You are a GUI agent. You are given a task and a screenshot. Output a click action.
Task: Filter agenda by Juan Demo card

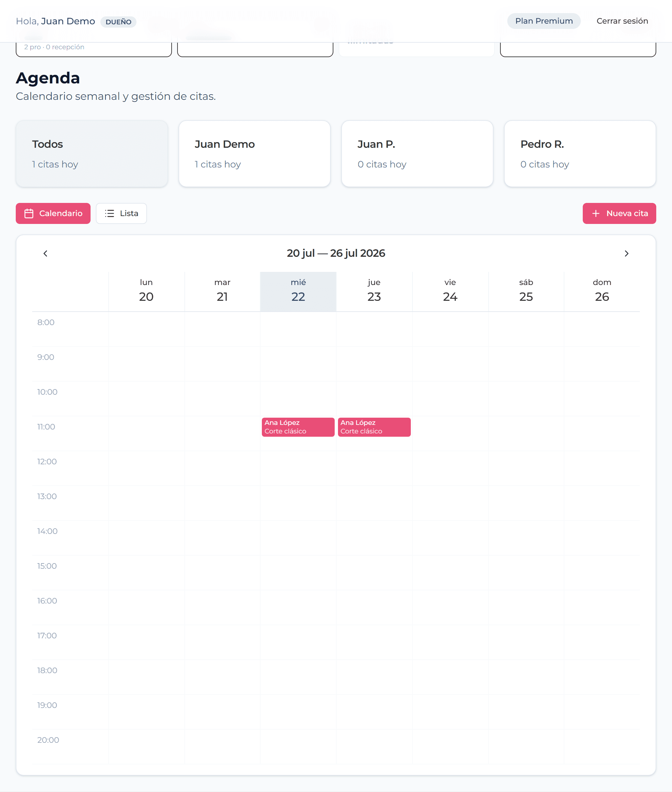255,154
